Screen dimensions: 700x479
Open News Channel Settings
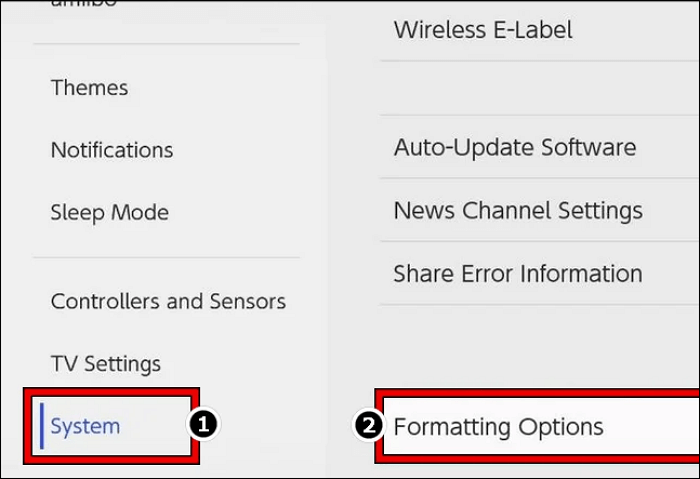tap(517, 211)
